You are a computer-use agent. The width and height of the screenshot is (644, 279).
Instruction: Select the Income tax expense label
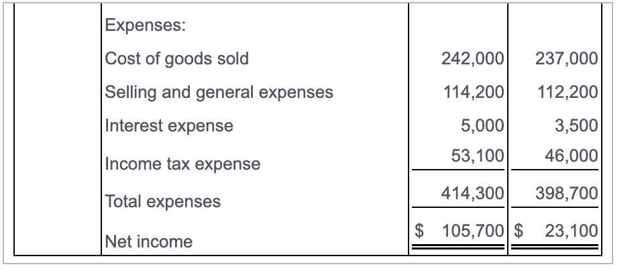tap(182, 164)
